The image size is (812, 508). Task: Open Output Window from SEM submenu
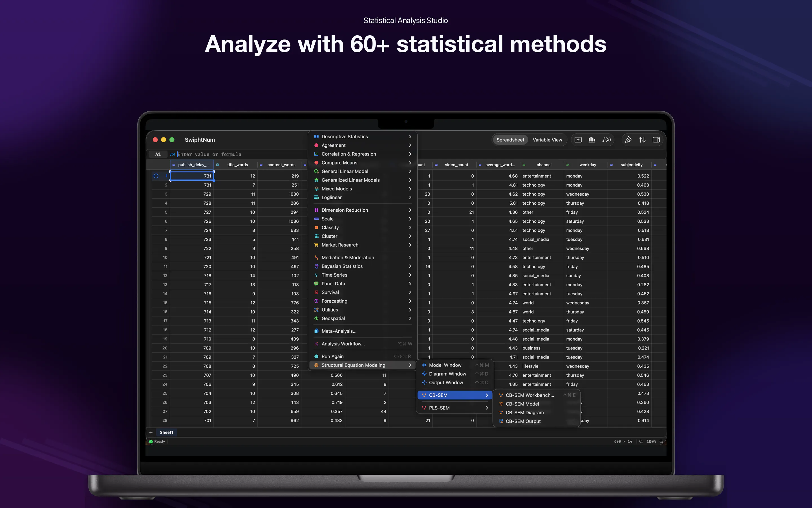[x=455, y=383]
